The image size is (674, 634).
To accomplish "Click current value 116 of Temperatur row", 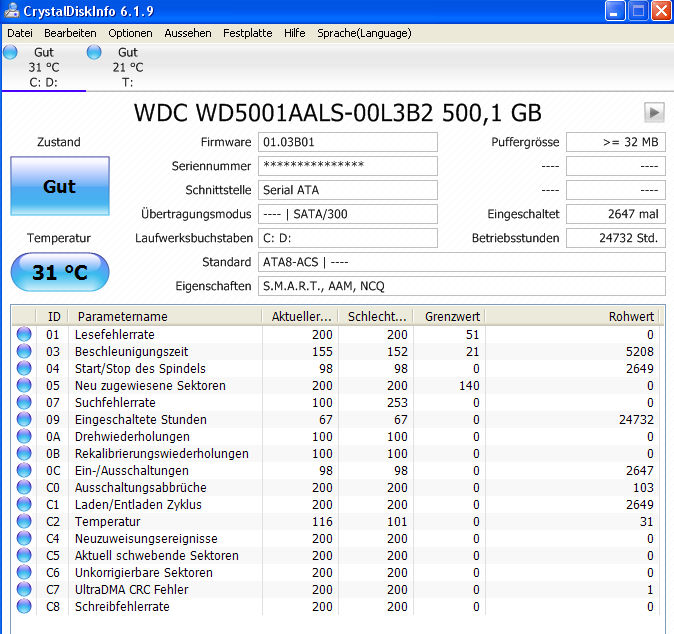I will click(322, 521).
